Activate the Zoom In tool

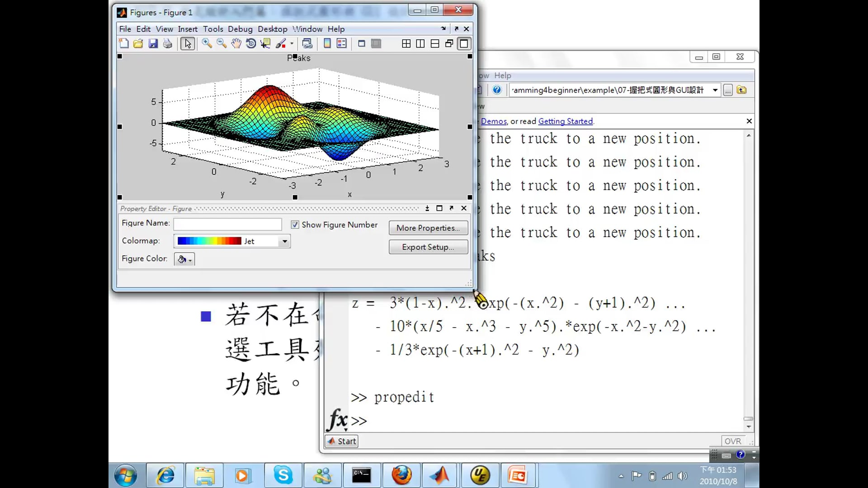coord(207,43)
